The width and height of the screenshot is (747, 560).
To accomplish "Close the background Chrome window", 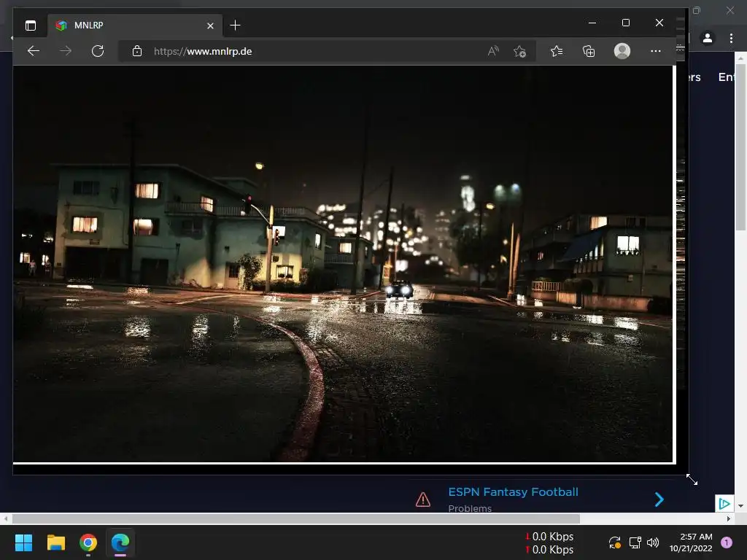I will pos(730,10).
